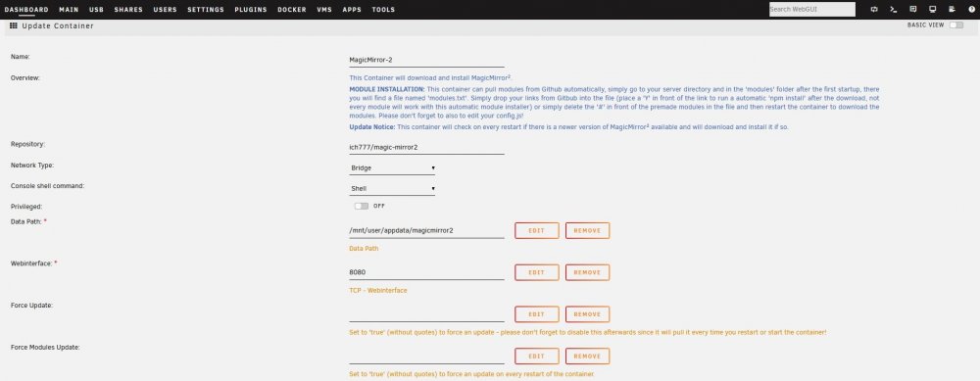Click the monitor info icon in header
Viewport: 980px width, 381px height.
933,10
